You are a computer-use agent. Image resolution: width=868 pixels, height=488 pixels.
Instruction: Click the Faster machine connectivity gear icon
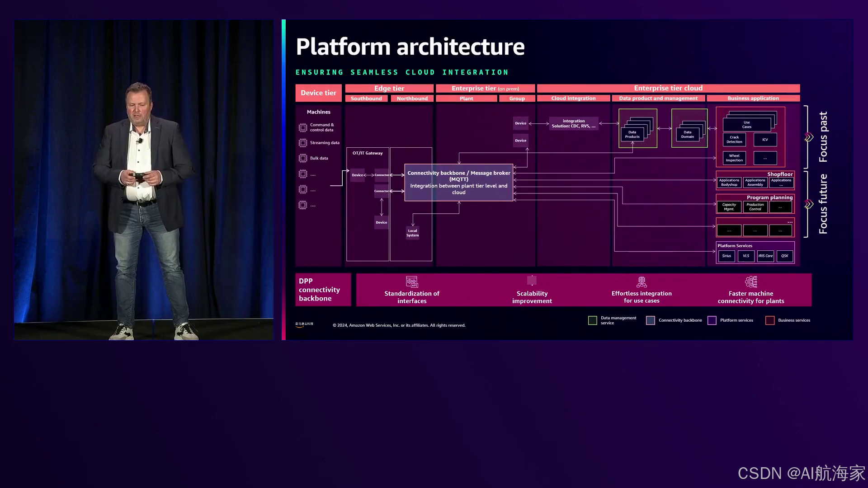point(751,282)
